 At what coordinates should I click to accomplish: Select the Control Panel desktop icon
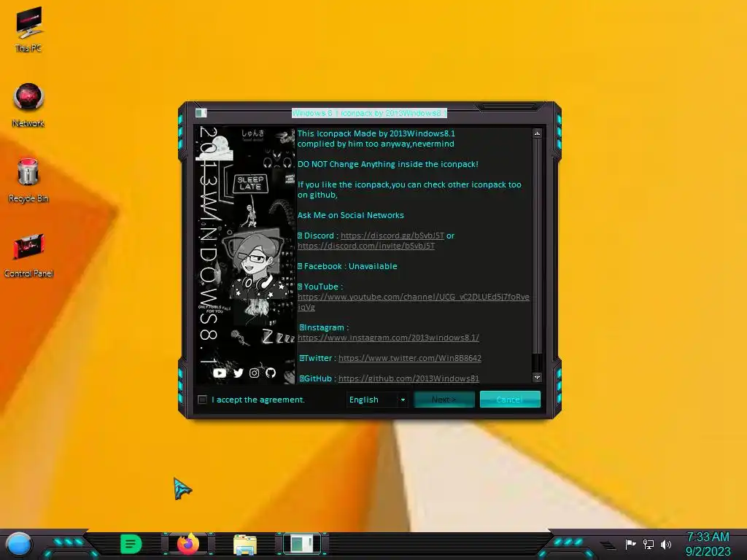tap(28, 254)
